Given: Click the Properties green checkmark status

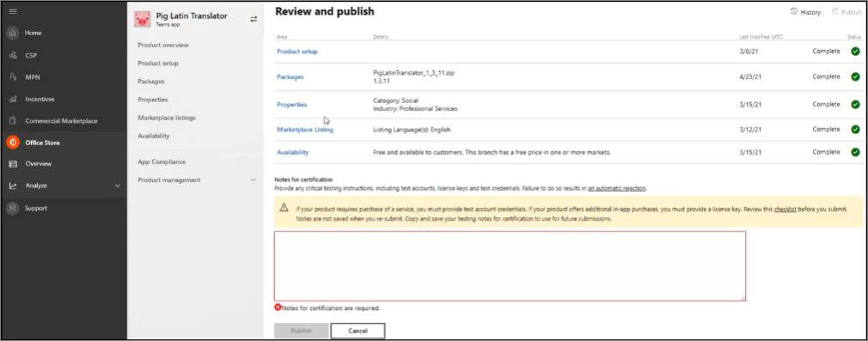Looking at the screenshot, I should 855,104.
